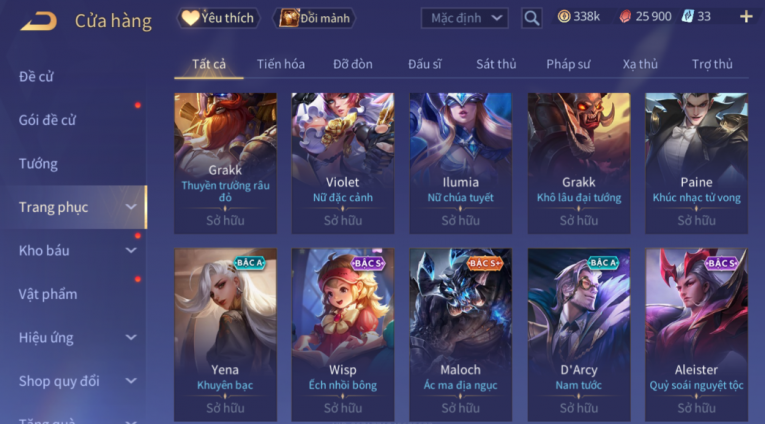Switch to the Pháp sư tab

tap(568, 64)
